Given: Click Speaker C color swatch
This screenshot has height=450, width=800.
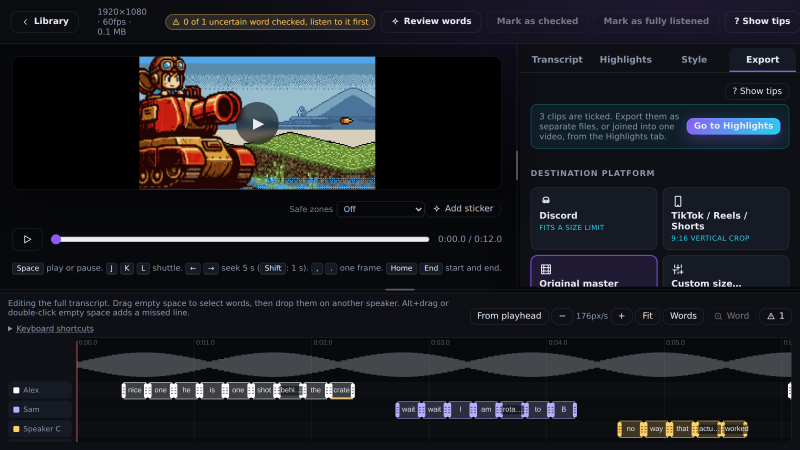Looking at the screenshot, I should [x=16, y=429].
